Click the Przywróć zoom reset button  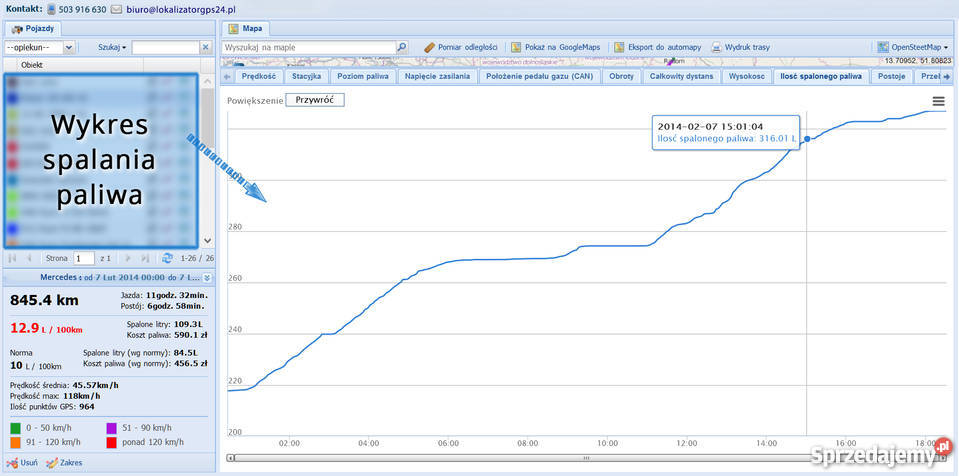coord(315,100)
